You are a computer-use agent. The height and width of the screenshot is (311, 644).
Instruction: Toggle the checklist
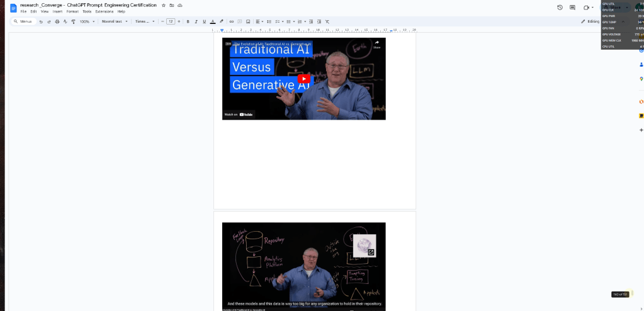[x=277, y=21]
